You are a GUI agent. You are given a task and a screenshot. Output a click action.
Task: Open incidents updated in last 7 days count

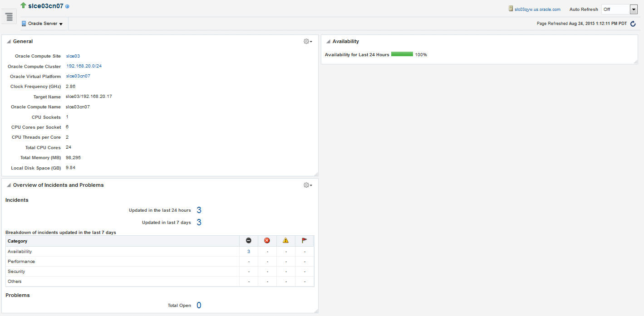tap(199, 222)
